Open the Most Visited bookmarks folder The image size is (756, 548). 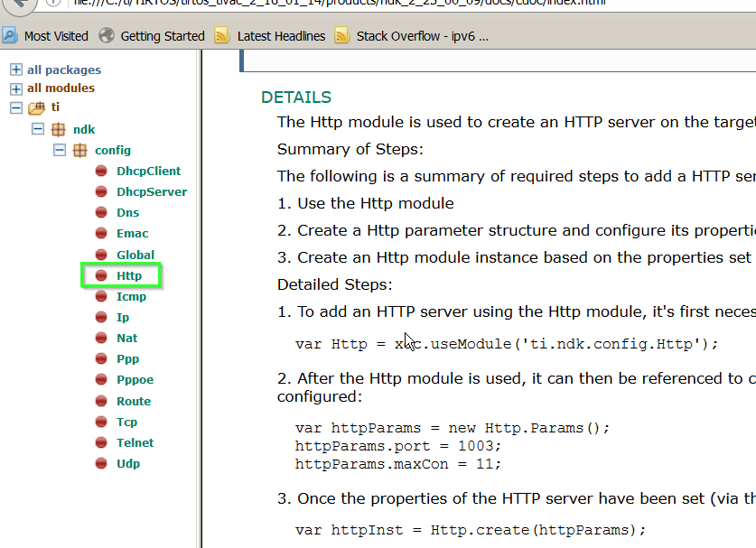56,36
